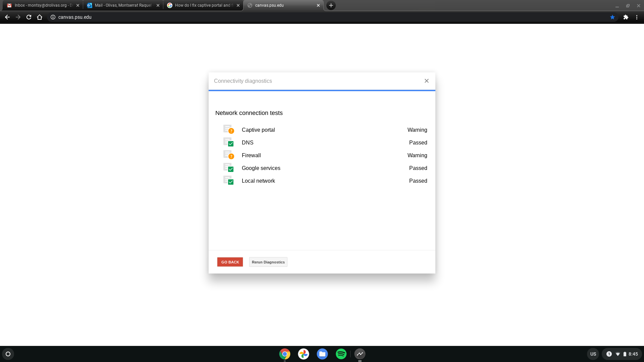
Task: Bookmark the page with the star icon
Action: coord(612,17)
